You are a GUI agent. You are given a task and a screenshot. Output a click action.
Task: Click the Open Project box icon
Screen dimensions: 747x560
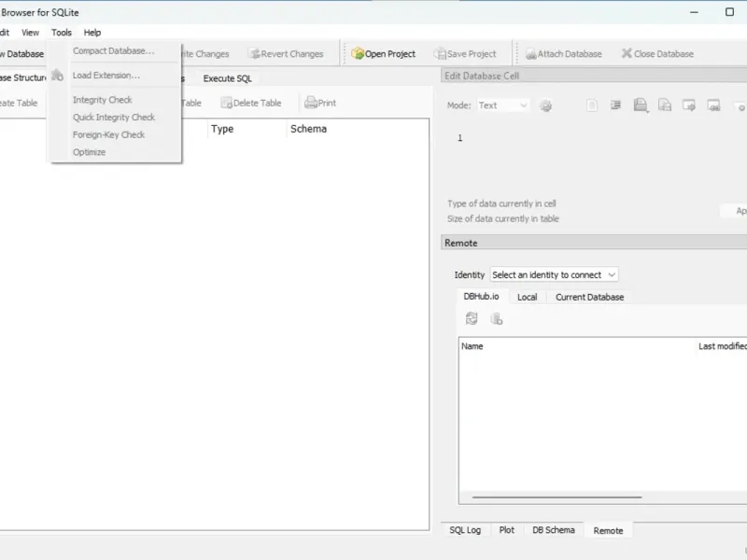pos(358,54)
